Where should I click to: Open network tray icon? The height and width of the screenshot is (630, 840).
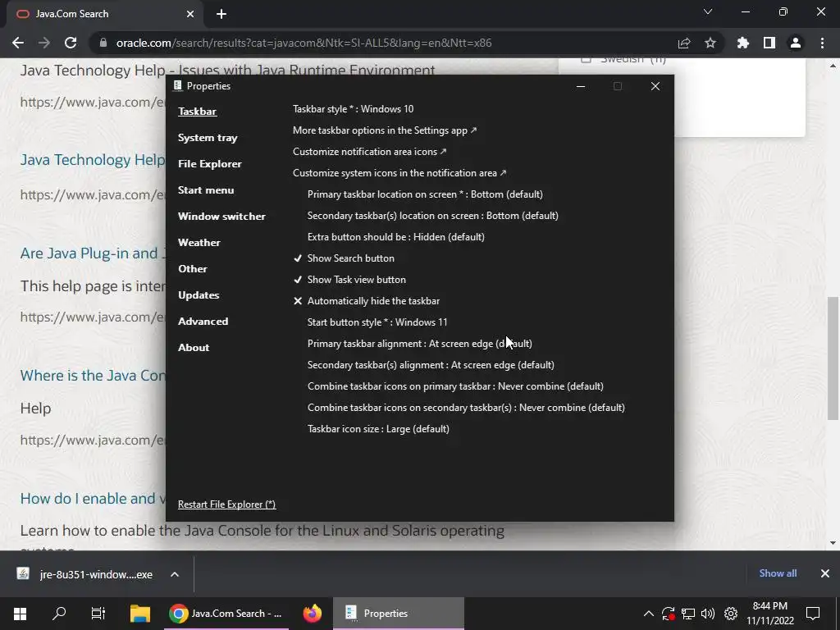click(x=688, y=614)
